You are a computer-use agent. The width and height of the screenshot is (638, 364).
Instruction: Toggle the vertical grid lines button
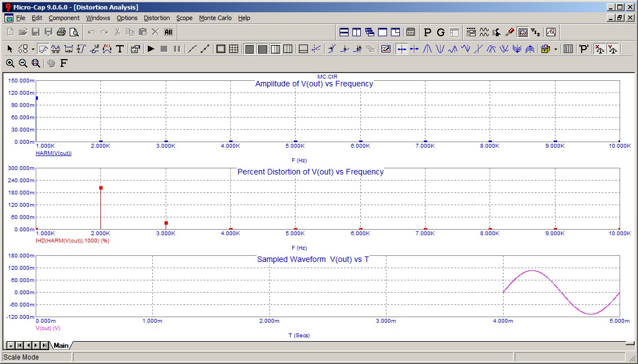249,49
